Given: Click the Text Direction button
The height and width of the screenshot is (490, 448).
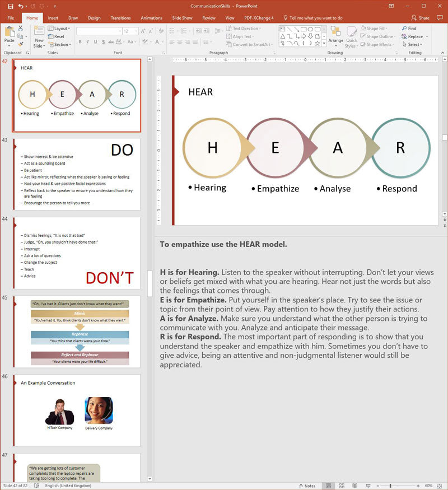Looking at the screenshot, I should [x=244, y=28].
